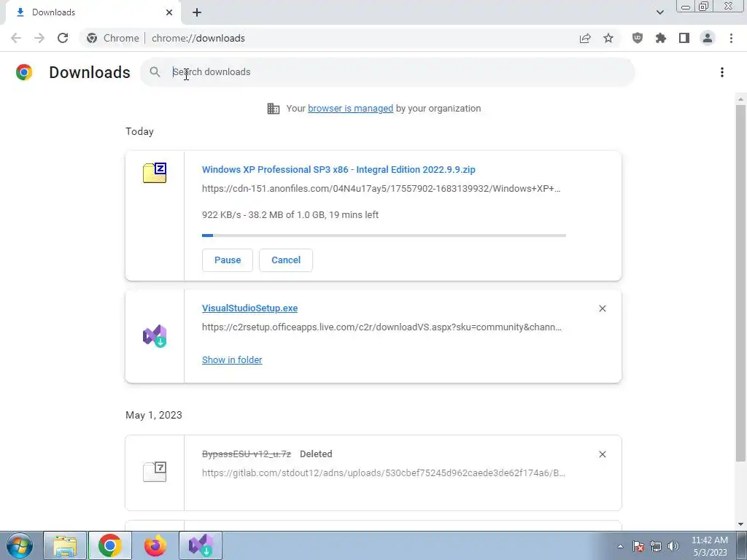This screenshot has width=747, height=560.
Task: Click the share page icon in address bar
Action: [585, 38]
